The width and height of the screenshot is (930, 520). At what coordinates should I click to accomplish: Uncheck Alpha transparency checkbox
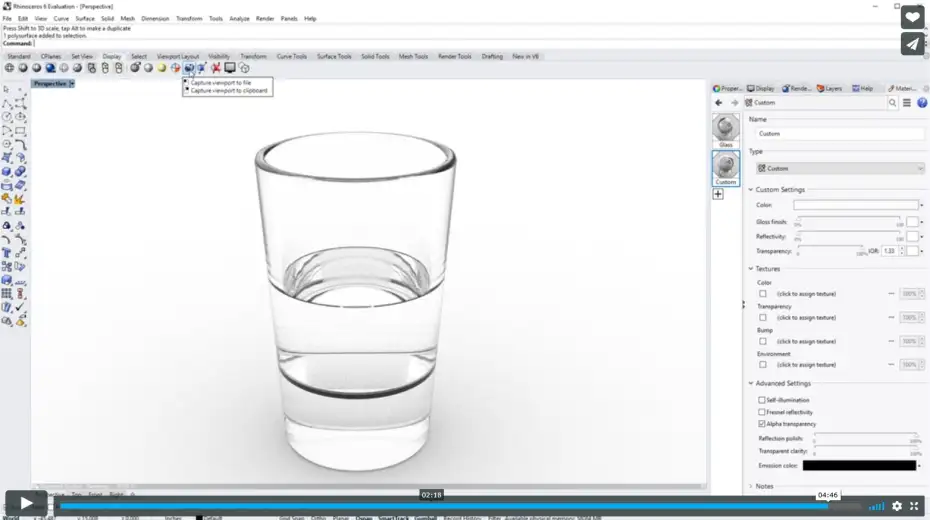pyautogui.click(x=762, y=424)
